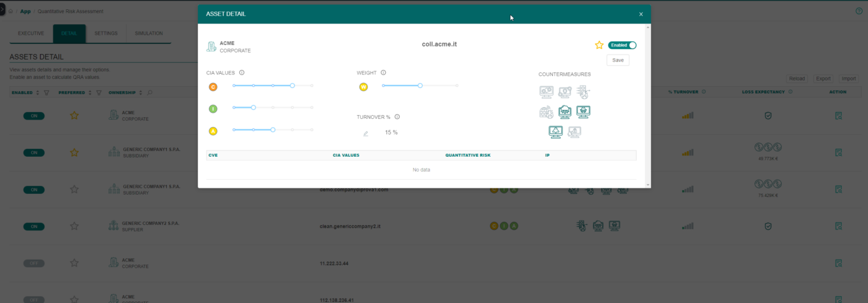Screen dimensions: 868x303
Task: Click shield icon in clean.genericcompany2.it row
Action: pos(768,226)
